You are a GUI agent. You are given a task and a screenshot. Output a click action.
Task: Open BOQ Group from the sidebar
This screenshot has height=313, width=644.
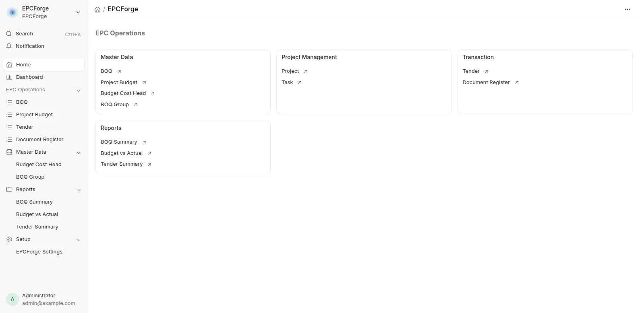pos(30,177)
